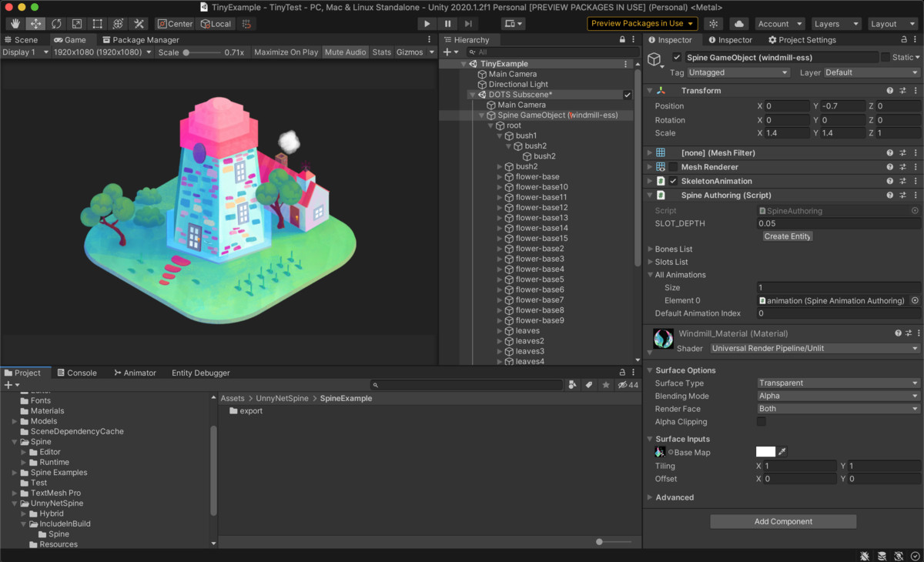Select the Move tool

tap(35, 24)
